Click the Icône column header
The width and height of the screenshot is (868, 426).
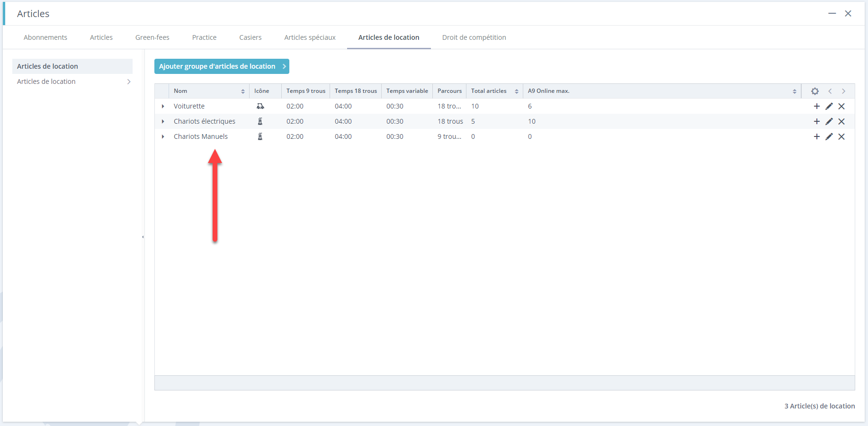point(266,91)
